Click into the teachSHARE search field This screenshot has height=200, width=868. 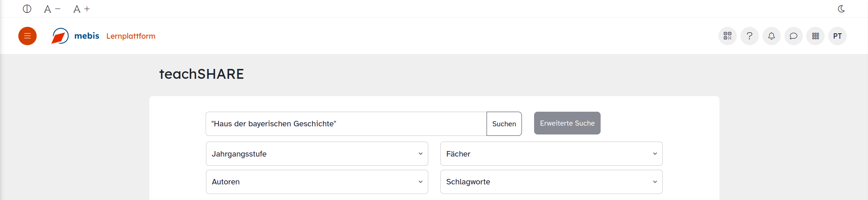[x=346, y=124]
